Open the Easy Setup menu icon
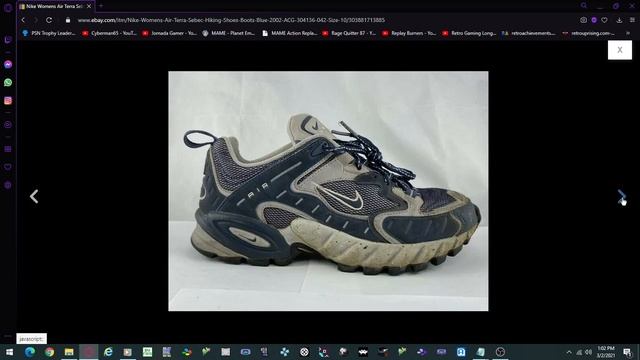Screen dimensions: 640x360 point(632,20)
